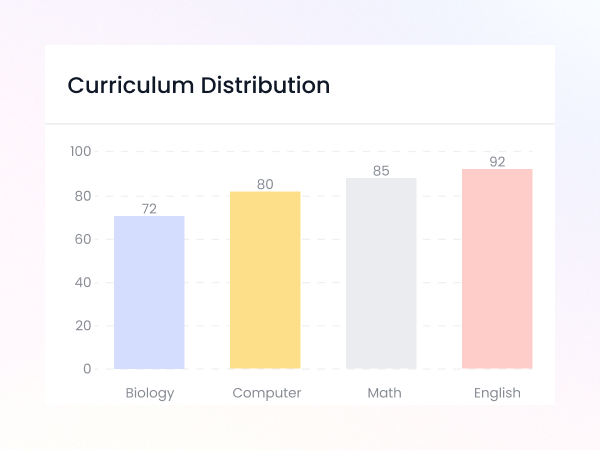Click the 85 value label above Math

(381, 171)
